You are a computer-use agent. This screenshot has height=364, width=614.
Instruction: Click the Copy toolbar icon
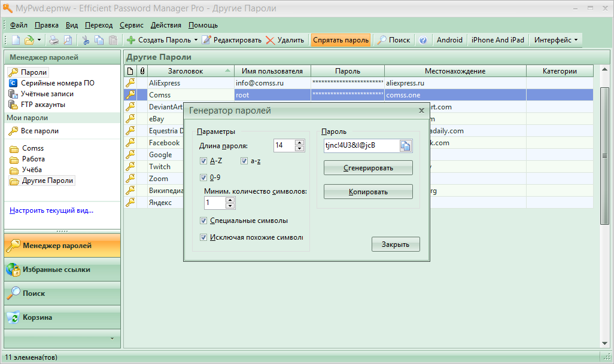[99, 40]
